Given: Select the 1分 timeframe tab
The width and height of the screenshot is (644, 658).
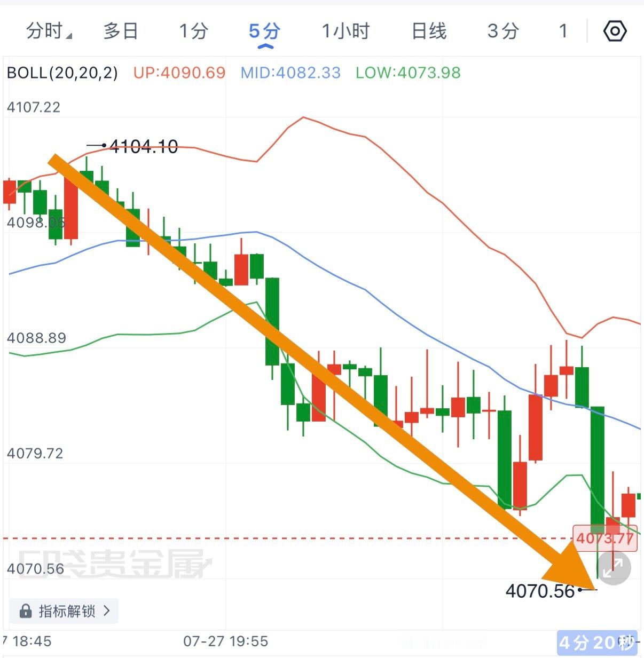Looking at the screenshot, I should coord(193,31).
